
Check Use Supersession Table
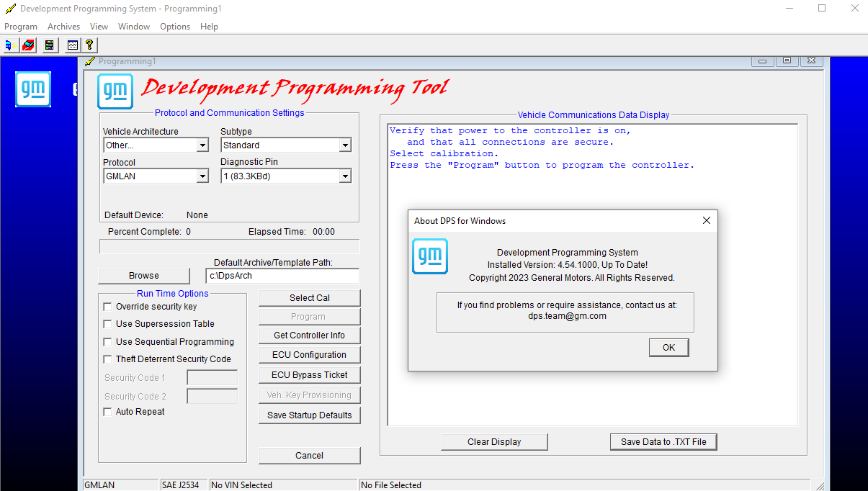point(107,324)
